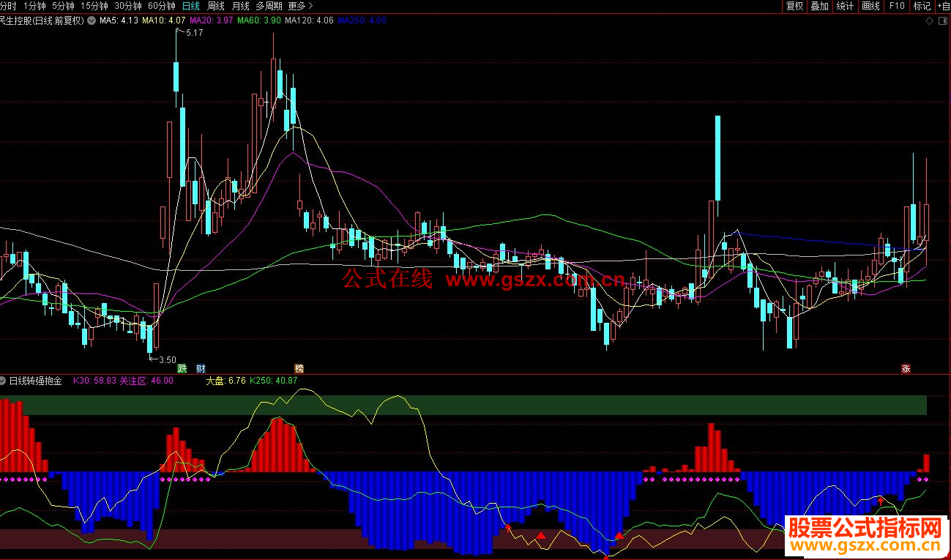Select the MA120: 4.06 indicator label

click(x=310, y=20)
